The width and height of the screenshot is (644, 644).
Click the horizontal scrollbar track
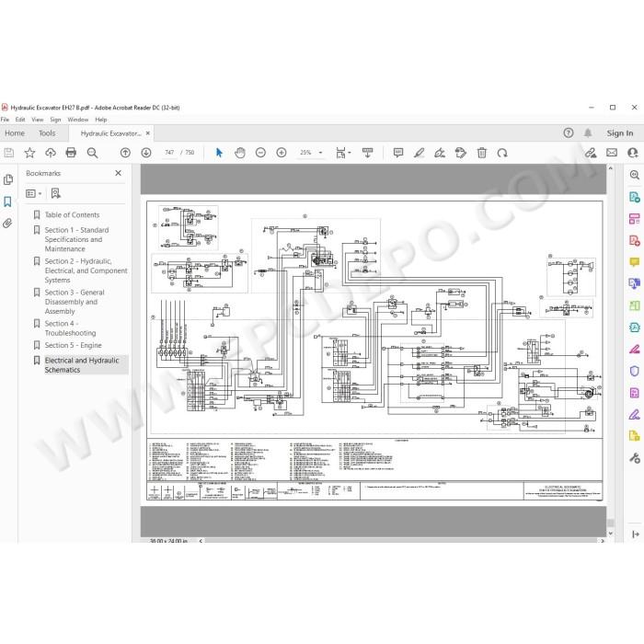click(401, 541)
